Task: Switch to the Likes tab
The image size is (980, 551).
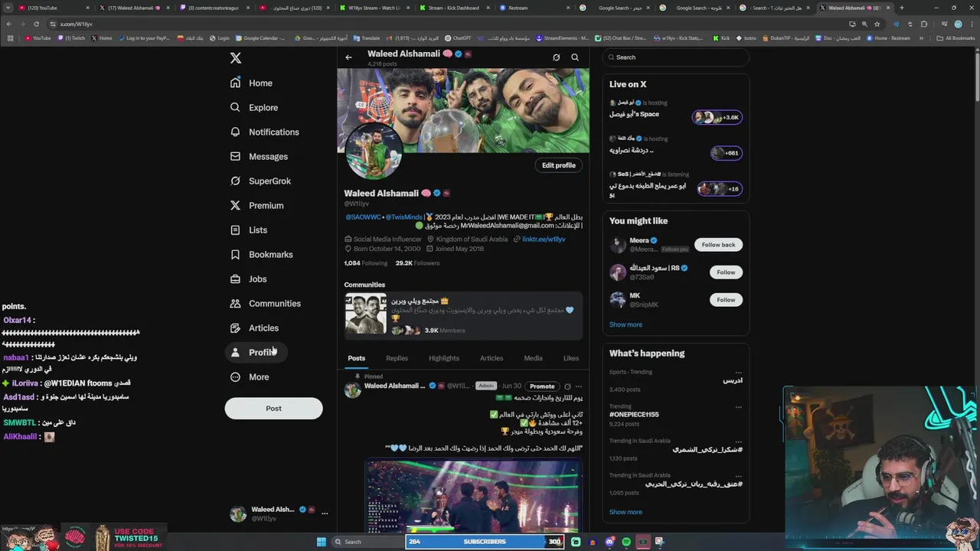Action: tap(571, 358)
